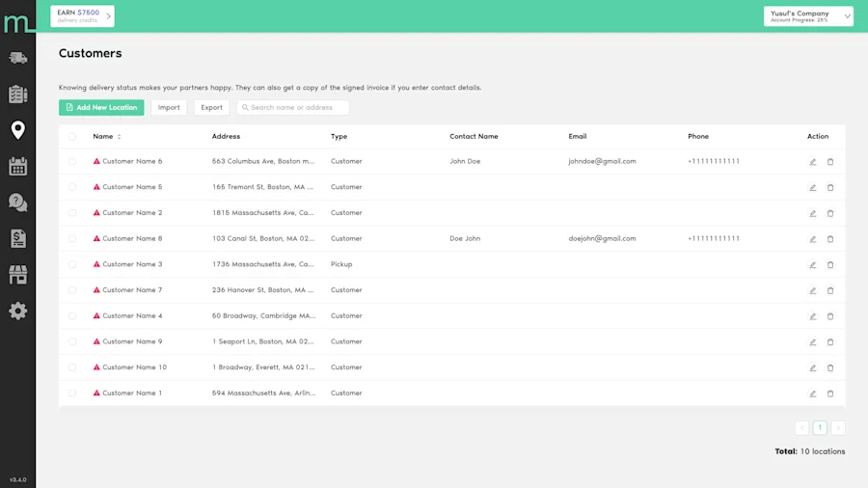Toggle the select-all header checkbox
Image resolution: width=868 pixels, height=488 pixels.
(x=72, y=136)
